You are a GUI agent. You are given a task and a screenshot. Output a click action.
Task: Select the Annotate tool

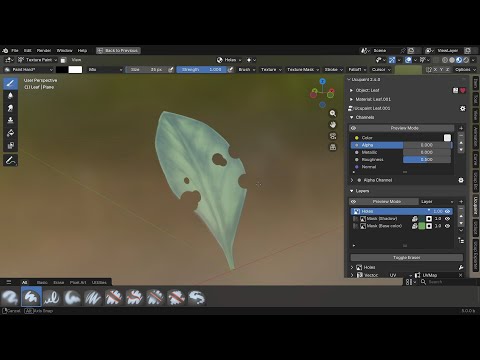point(10,161)
